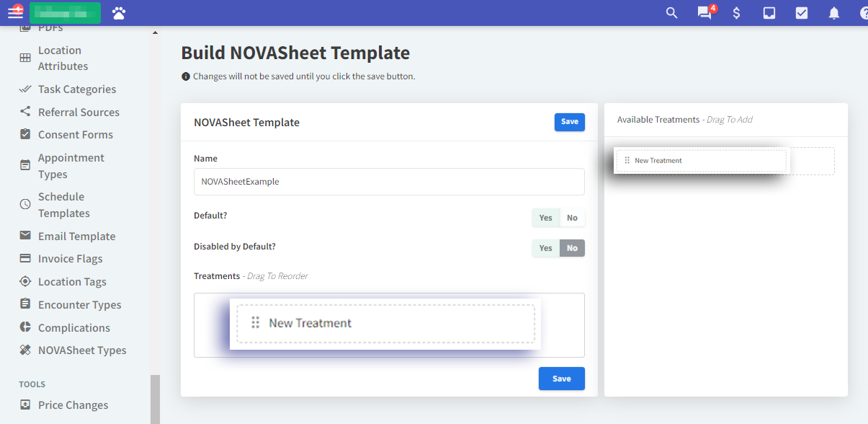
Task: Click the top Save button
Action: [569, 122]
